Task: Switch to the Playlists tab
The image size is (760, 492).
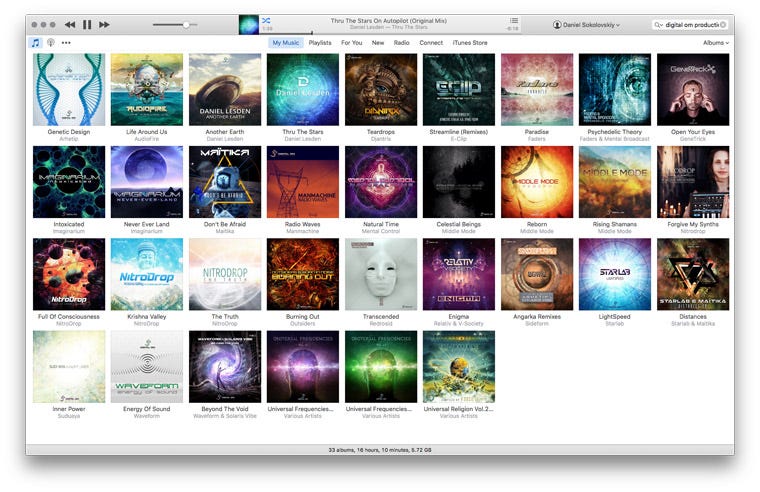Action: [x=320, y=43]
